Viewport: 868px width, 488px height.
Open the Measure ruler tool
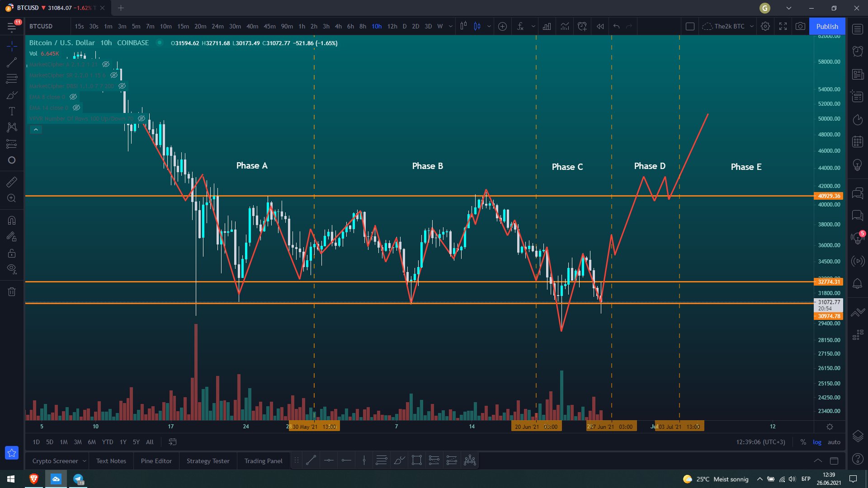tap(12, 182)
